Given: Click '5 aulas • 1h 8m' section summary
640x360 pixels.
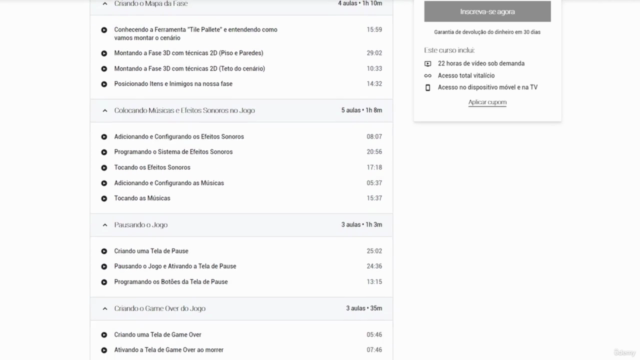Looking at the screenshot, I should tap(362, 110).
